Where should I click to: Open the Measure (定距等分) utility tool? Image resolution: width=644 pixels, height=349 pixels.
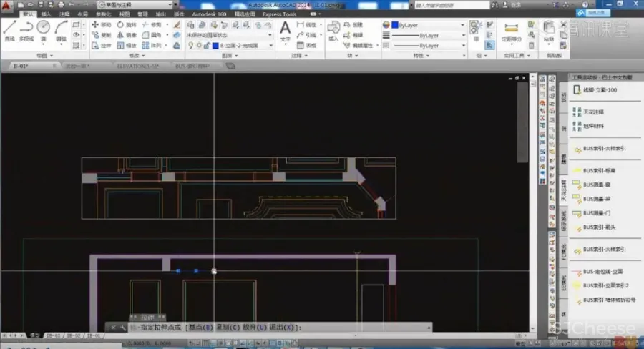511,30
